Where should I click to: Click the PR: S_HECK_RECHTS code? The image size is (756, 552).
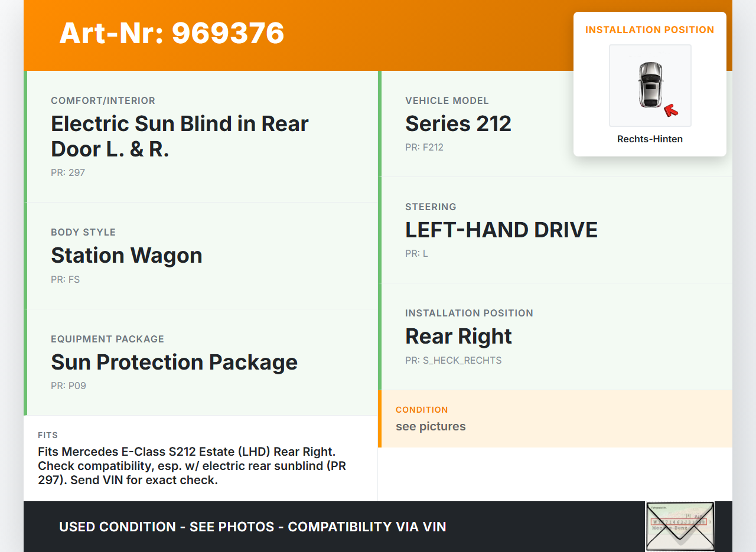[453, 361]
